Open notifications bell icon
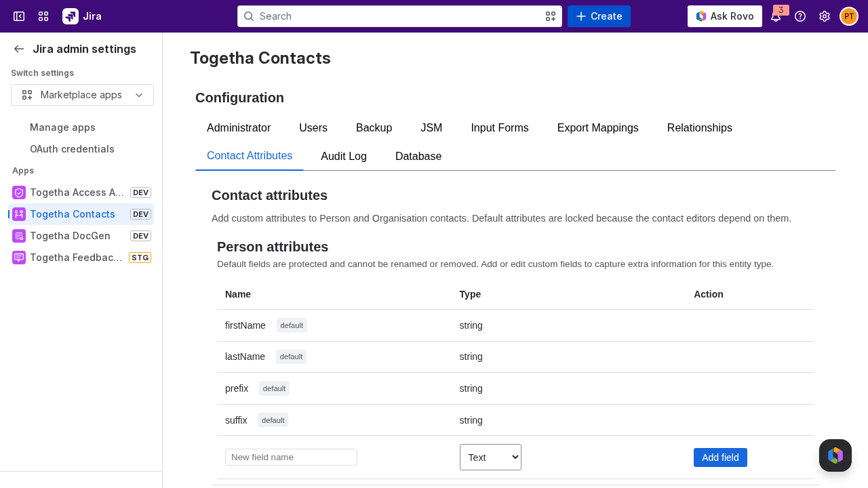Image resolution: width=868 pixels, height=488 pixels. tap(776, 16)
